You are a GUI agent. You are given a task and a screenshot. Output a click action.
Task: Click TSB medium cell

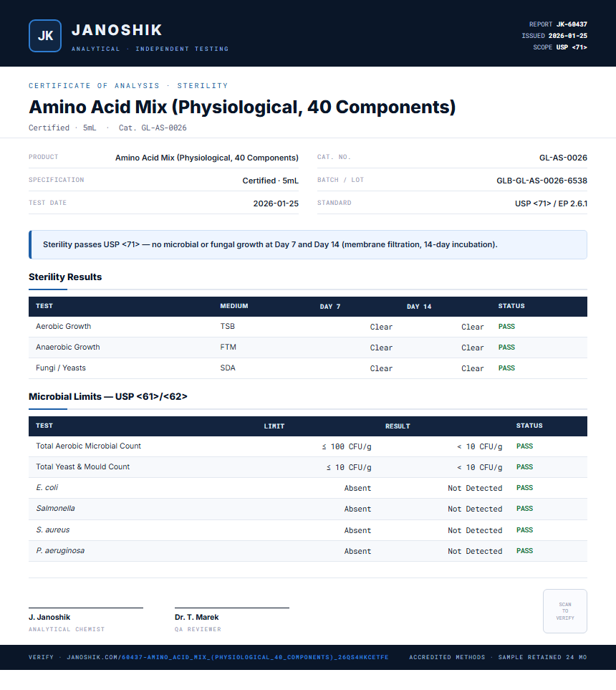pyautogui.click(x=228, y=326)
